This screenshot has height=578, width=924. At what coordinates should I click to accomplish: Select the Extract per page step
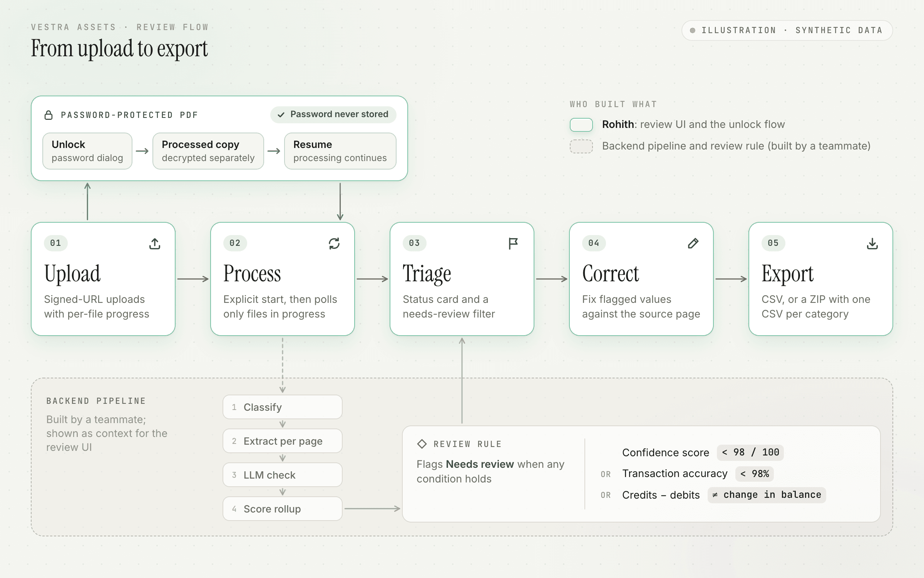pyautogui.click(x=283, y=441)
